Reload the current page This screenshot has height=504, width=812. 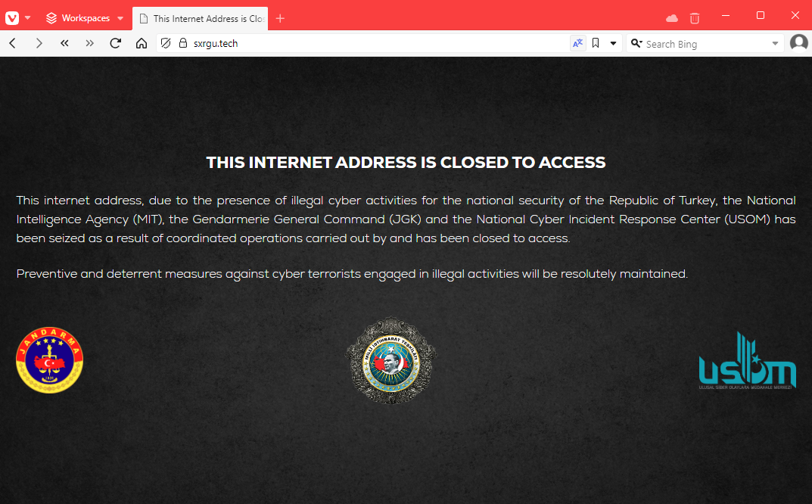pyautogui.click(x=116, y=43)
